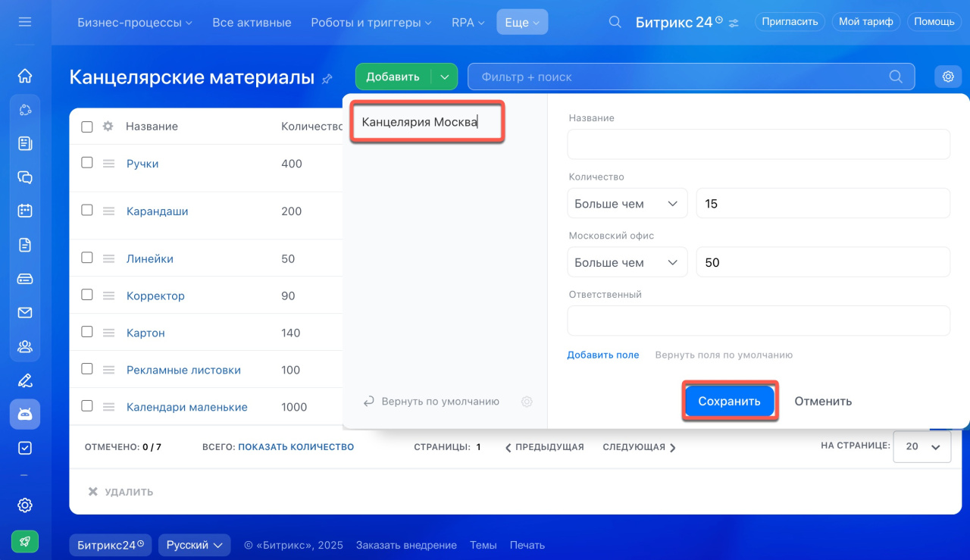This screenshot has height=560, width=970.
Task: Open the workgroups people icon in sidebar
Action: [25, 346]
